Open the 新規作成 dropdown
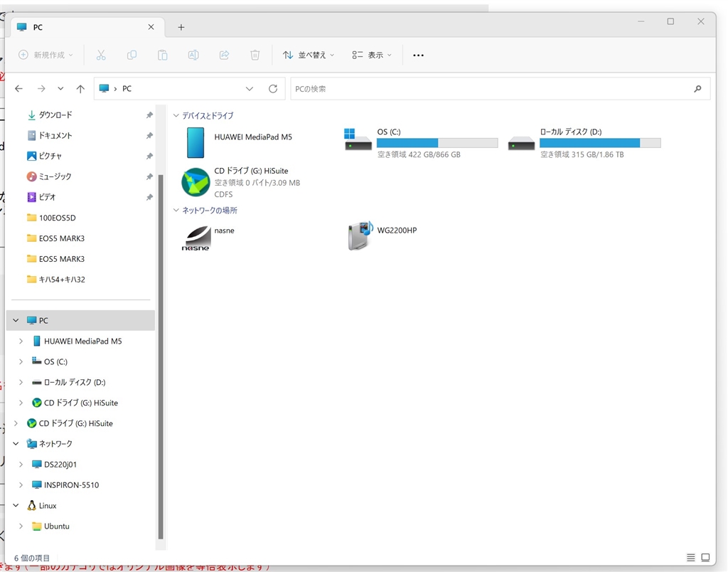 [x=45, y=55]
